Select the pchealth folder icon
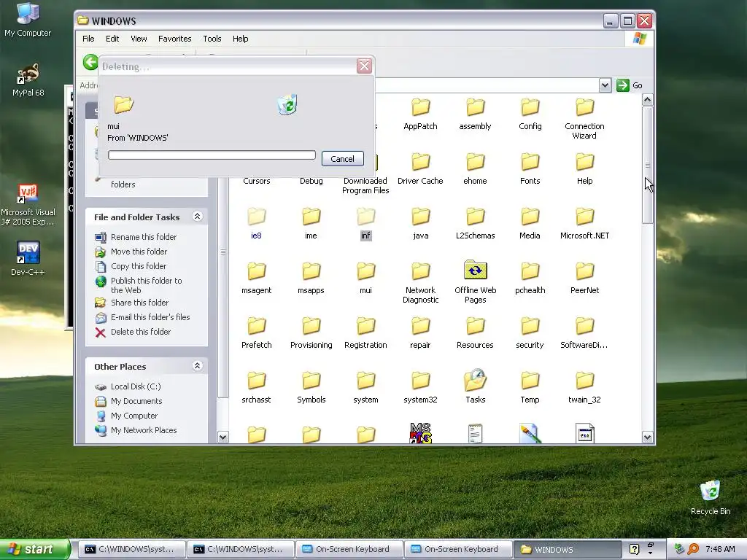Image resolution: width=747 pixels, height=560 pixels. point(530,271)
